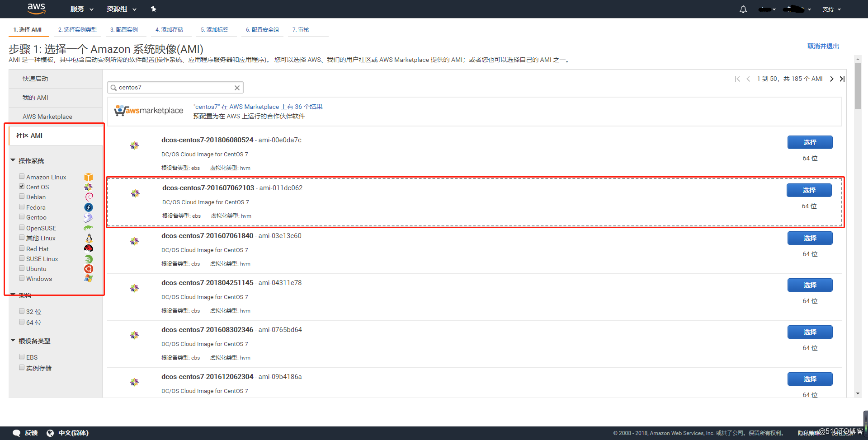Select AMI dcos-centos7-201607061840
This screenshot has height=440, width=868.
pos(810,238)
